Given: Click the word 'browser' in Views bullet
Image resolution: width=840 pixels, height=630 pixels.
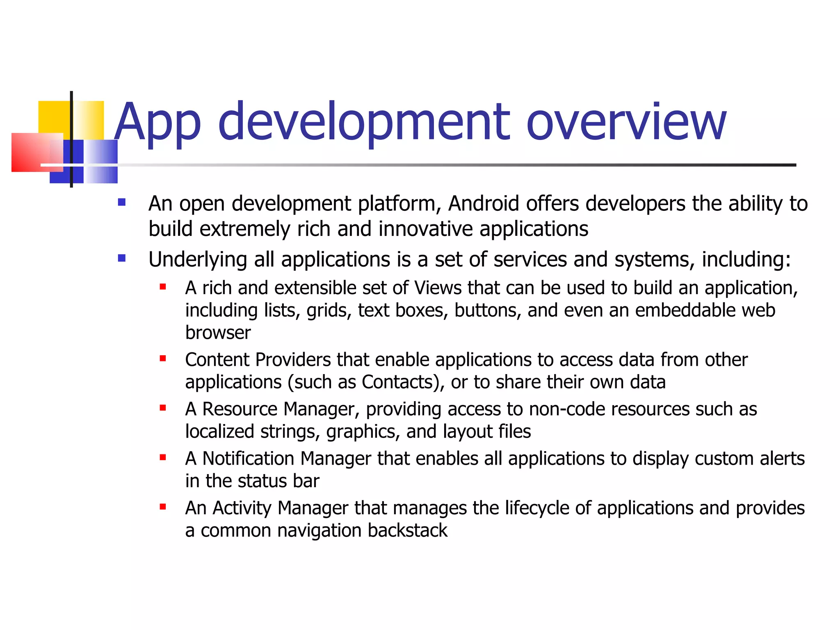Looking at the screenshot, I should (218, 333).
